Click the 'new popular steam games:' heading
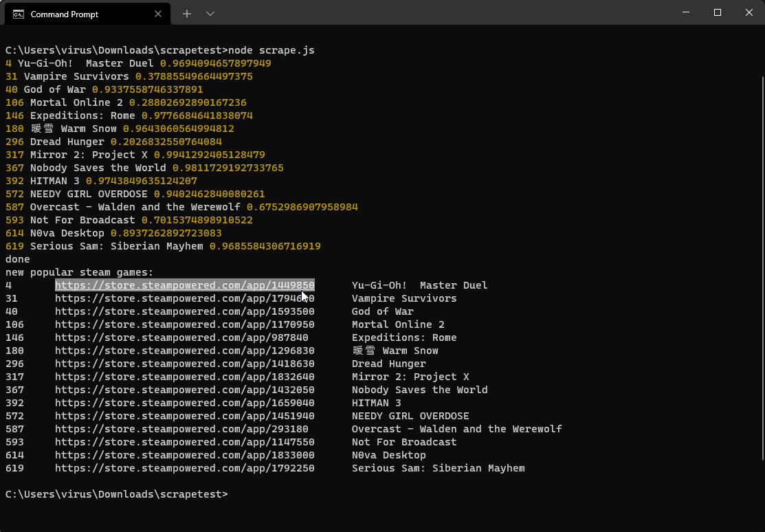Image resolution: width=765 pixels, height=532 pixels. [x=79, y=273]
